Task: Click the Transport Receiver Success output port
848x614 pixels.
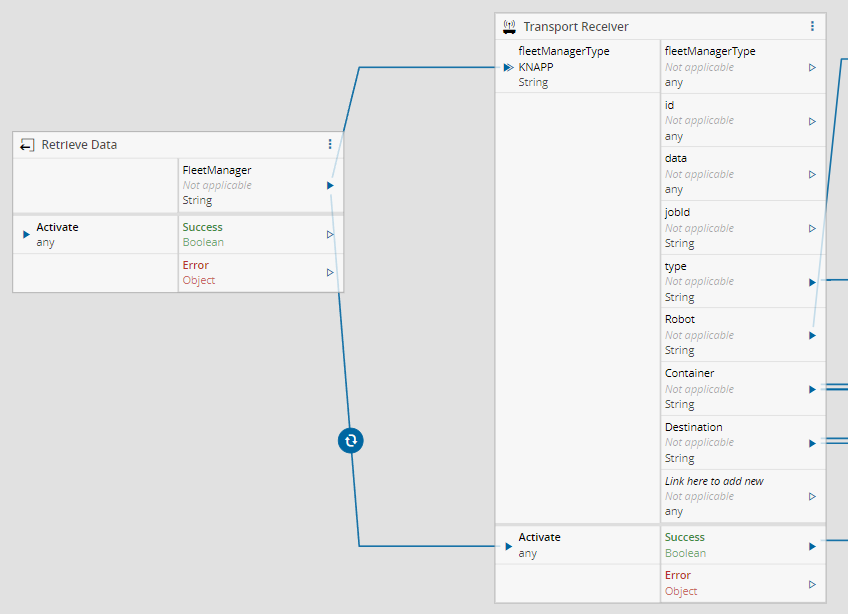Action: pos(812,546)
